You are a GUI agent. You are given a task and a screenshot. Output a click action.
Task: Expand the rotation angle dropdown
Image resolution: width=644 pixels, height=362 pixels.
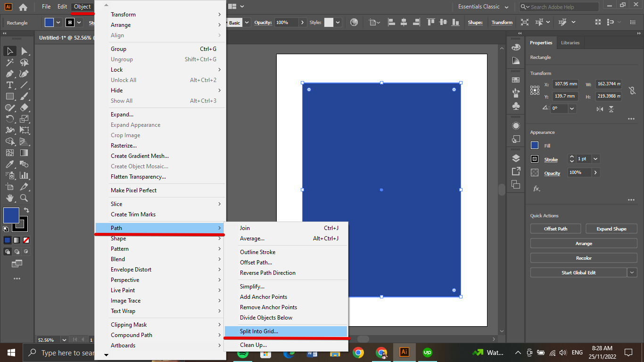[x=572, y=108]
